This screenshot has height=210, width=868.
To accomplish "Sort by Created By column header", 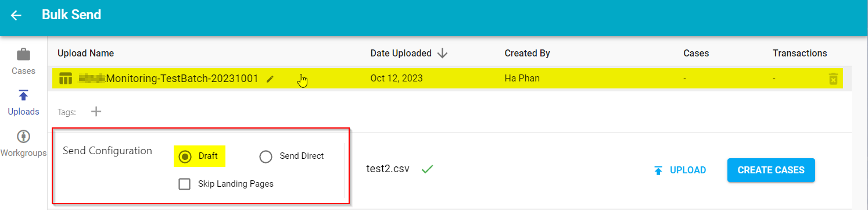I will click(527, 54).
